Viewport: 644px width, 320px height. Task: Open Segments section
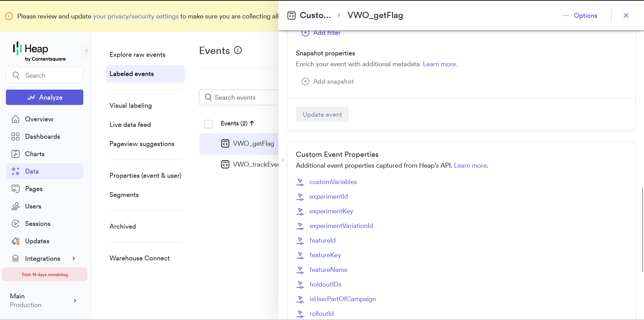124,195
